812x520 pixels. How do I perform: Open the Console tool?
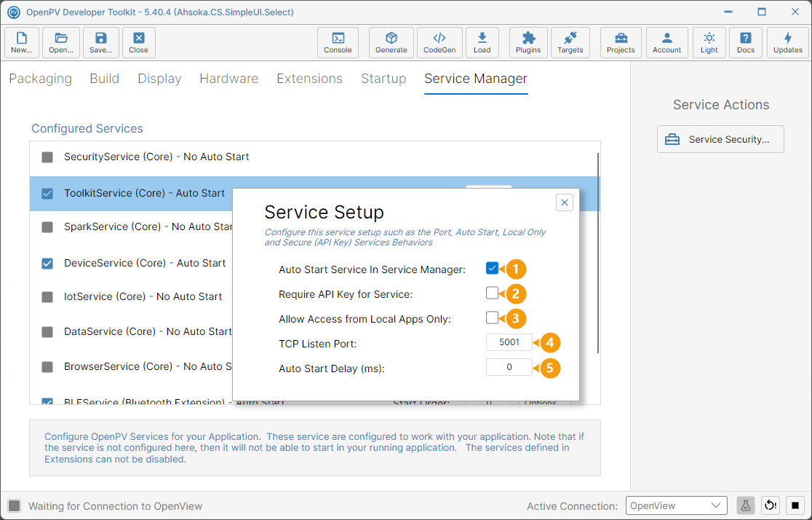pyautogui.click(x=338, y=42)
